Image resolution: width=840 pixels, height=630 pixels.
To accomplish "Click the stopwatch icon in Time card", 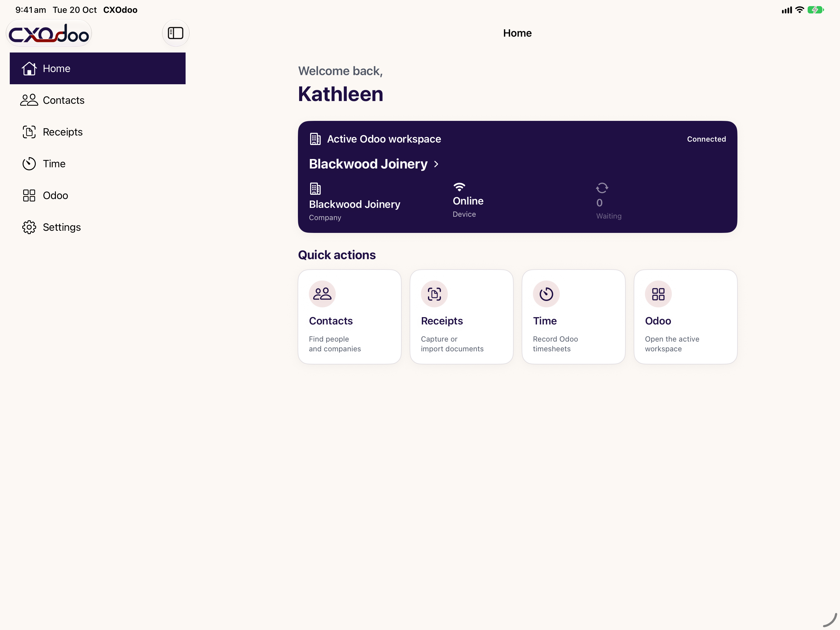I will coord(546,294).
